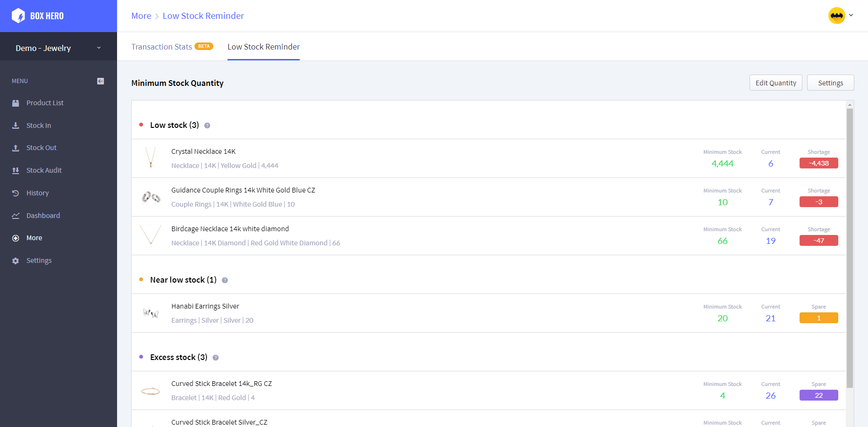
Task: Open Dashboard from sidebar
Action: [43, 216]
